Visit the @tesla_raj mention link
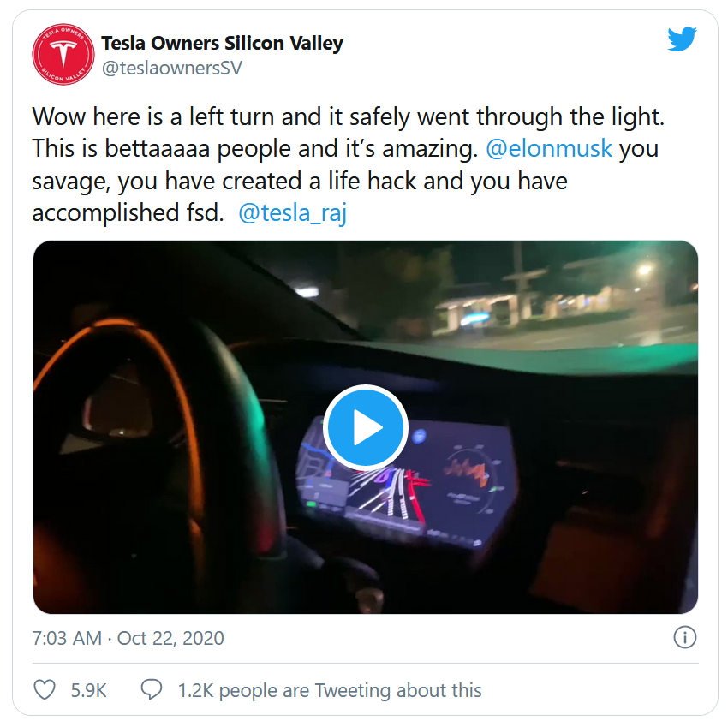 coord(293,213)
